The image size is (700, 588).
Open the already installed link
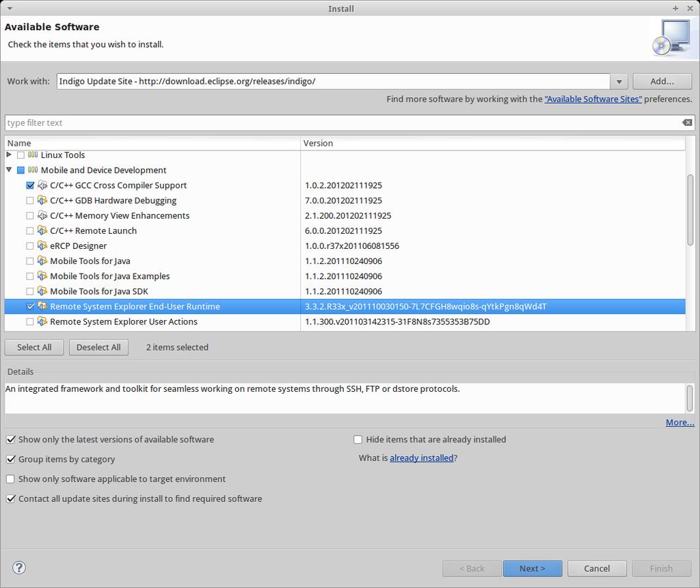421,458
